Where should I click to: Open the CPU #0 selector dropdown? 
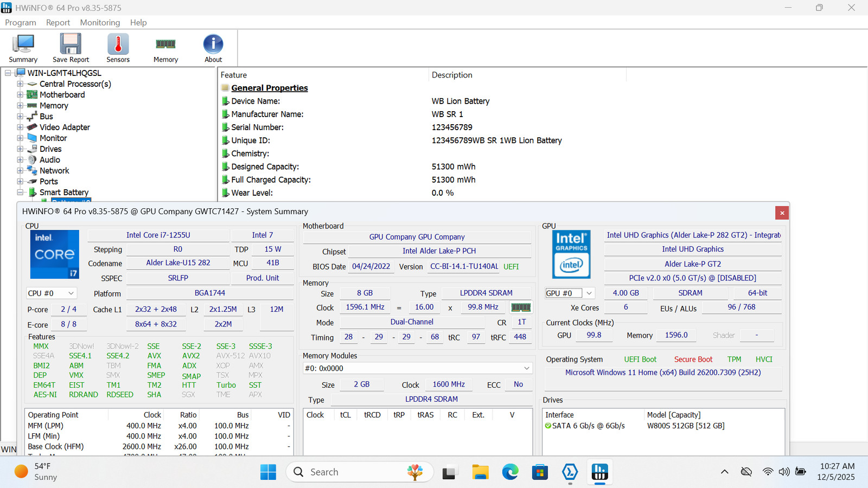pos(52,293)
